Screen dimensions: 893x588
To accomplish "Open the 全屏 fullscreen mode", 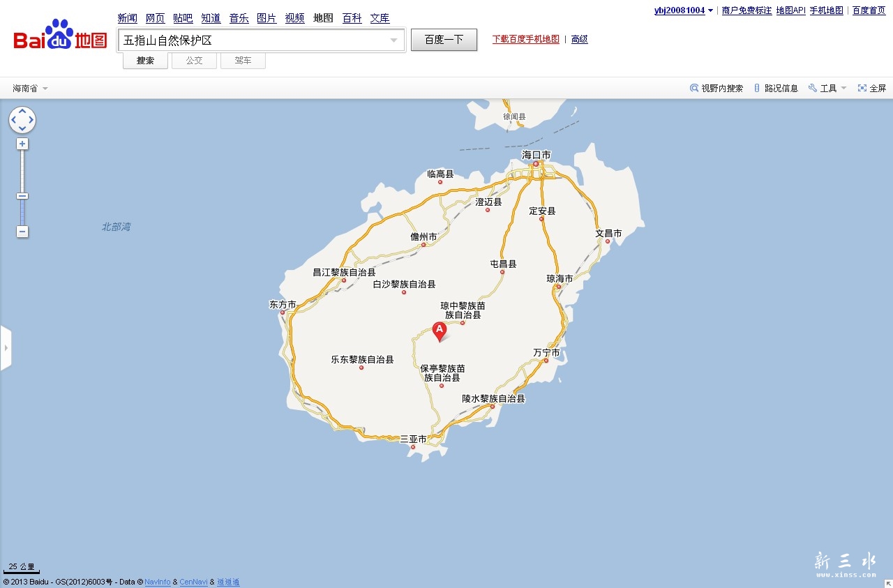I will click(872, 89).
